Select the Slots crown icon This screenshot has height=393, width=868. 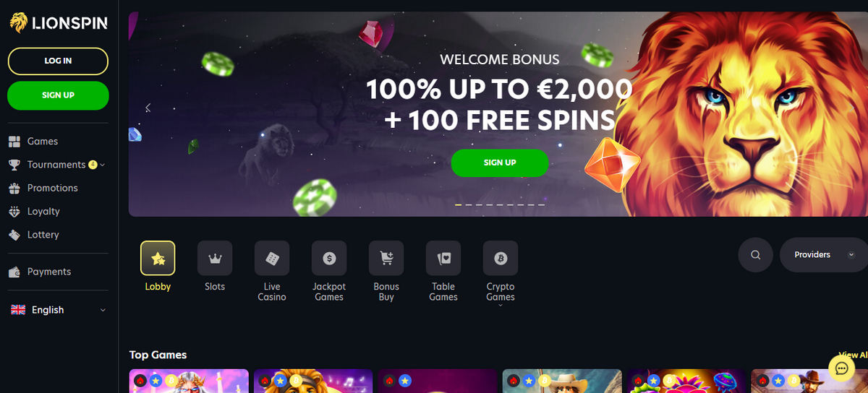click(x=215, y=258)
